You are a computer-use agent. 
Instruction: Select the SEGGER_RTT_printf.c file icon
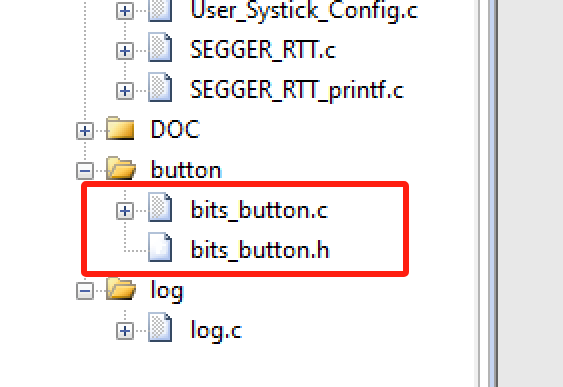click(x=160, y=87)
